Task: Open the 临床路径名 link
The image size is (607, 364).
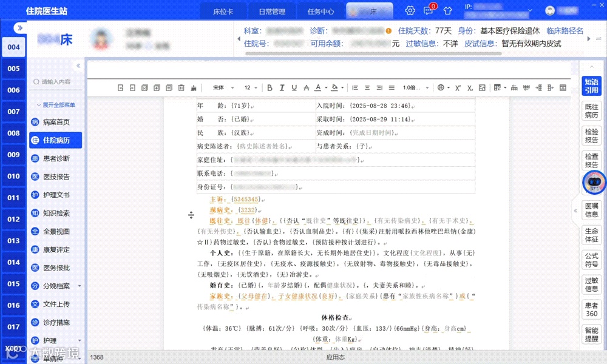Action: pos(565,31)
